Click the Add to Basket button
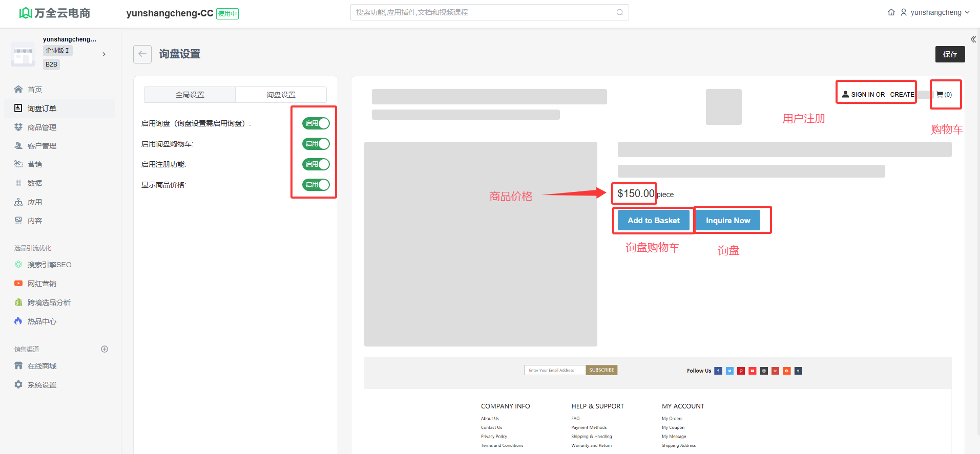Viewport: 980px width, 454px height. pos(653,221)
